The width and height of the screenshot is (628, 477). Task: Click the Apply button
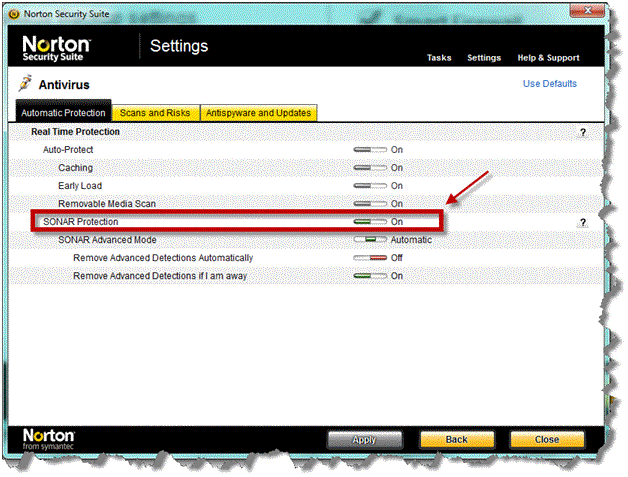point(364,439)
